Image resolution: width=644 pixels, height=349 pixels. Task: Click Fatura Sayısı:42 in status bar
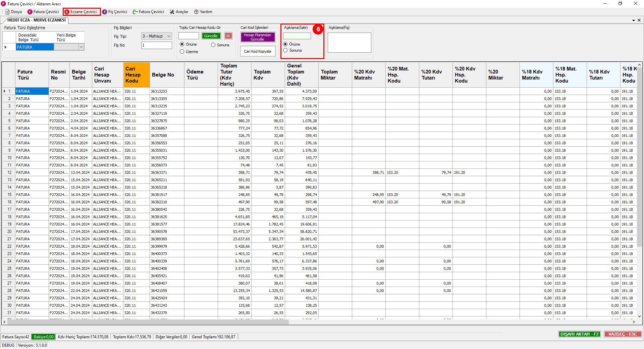click(x=16, y=337)
